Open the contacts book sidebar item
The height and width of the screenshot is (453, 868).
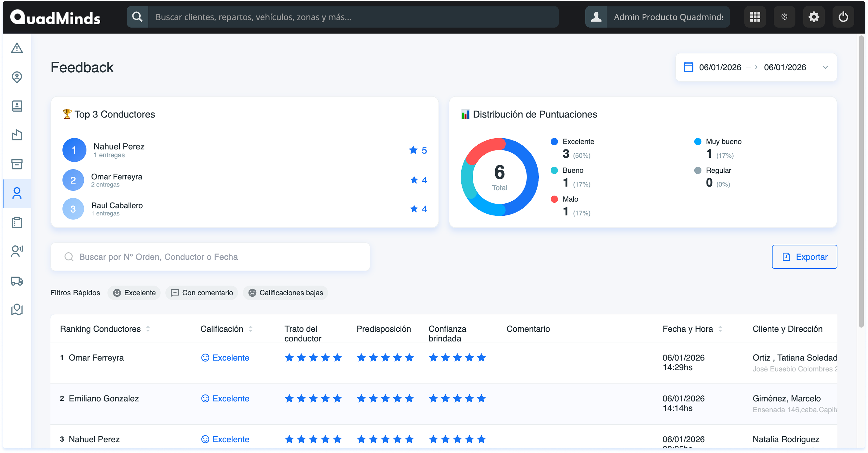(17, 106)
